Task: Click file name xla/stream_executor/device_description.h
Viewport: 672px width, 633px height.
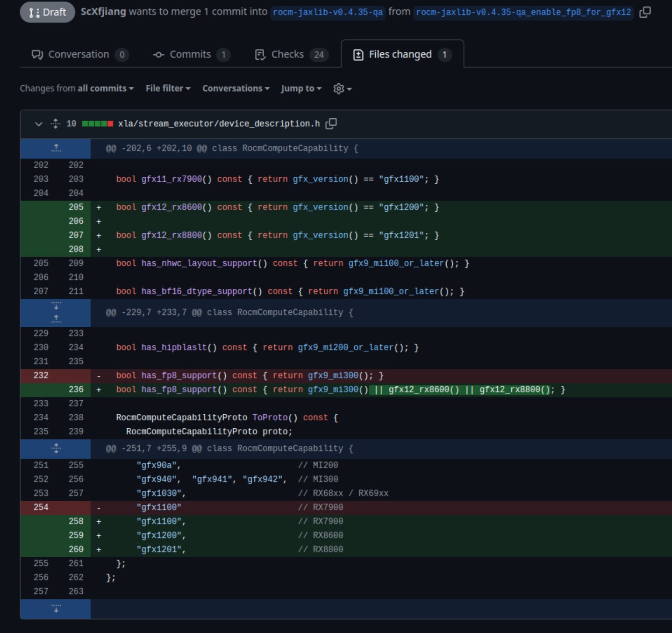Action: 219,124
